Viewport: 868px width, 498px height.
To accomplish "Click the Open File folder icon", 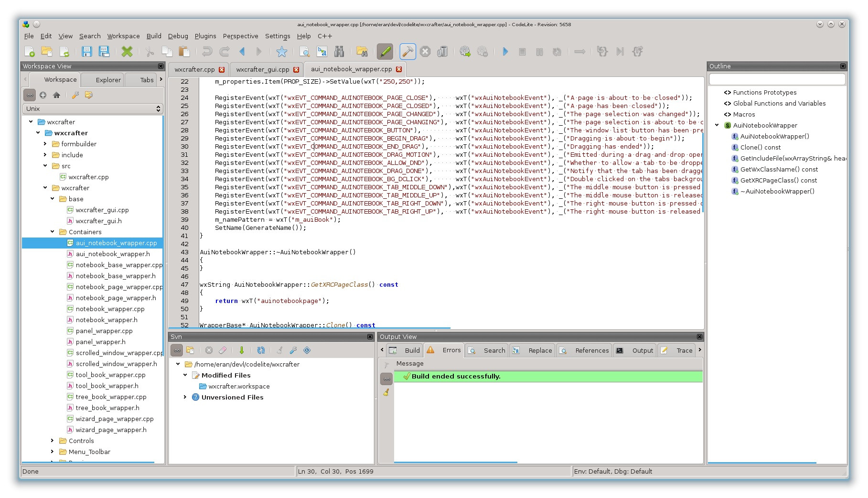I will pyautogui.click(x=47, y=52).
